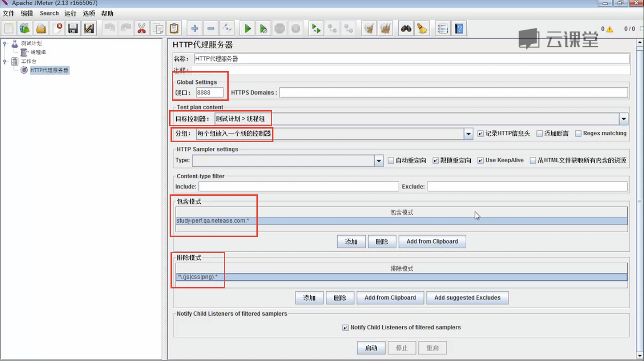This screenshot has width=644, height=361.
Task: Click the Paste clipboard icon
Action: [174, 29]
